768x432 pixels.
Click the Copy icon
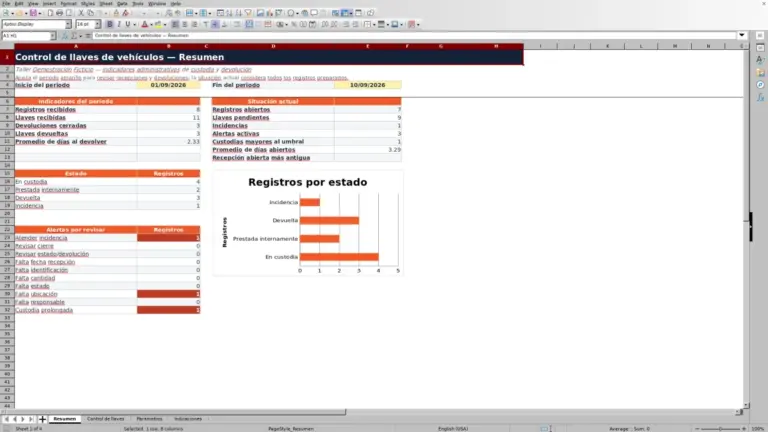(90, 13)
